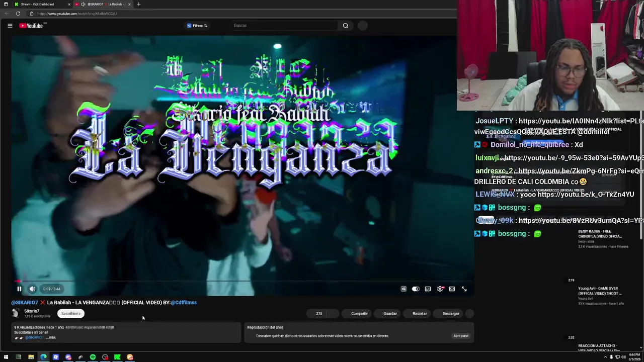Open JosueLPTY's youtu.be link in chat
Viewport: 644px width, 362px height.
(x=581, y=121)
